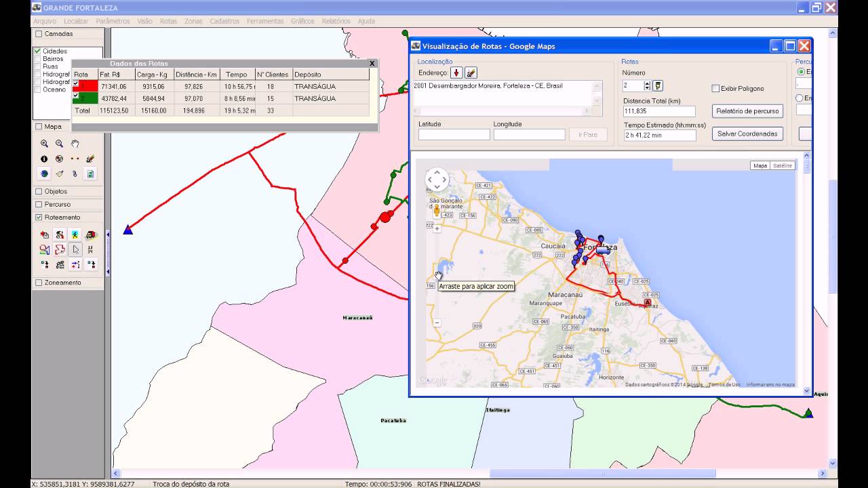Click the broom clear-map icon
This screenshot has height=488, width=868.
tap(60, 174)
